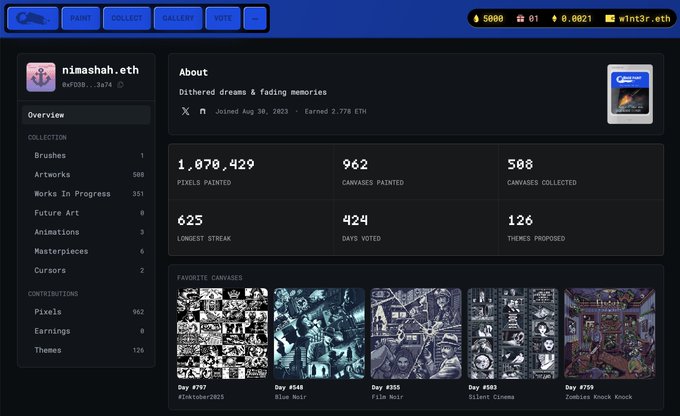Click the FAVORITE CANVASES heading

tap(209, 278)
